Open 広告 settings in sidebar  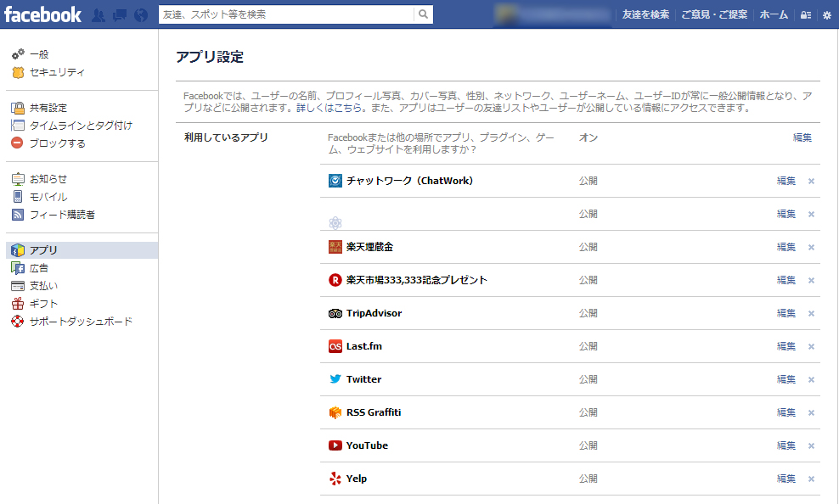[38, 268]
